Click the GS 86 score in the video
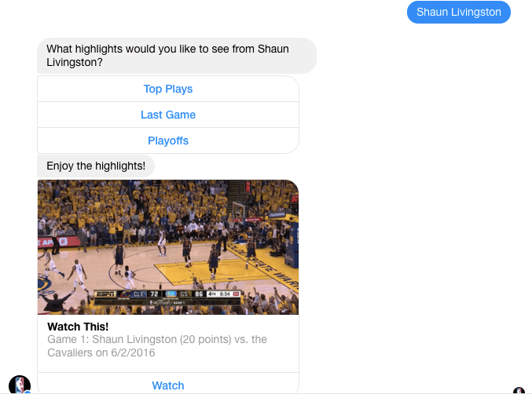Viewport: 532px width, 398px height. tap(192, 294)
